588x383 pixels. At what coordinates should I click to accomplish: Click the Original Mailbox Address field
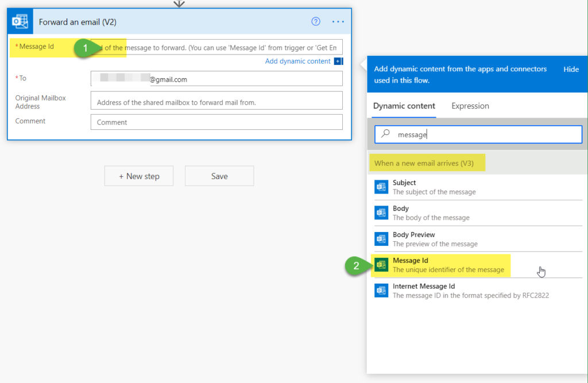click(x=216, y=100)
